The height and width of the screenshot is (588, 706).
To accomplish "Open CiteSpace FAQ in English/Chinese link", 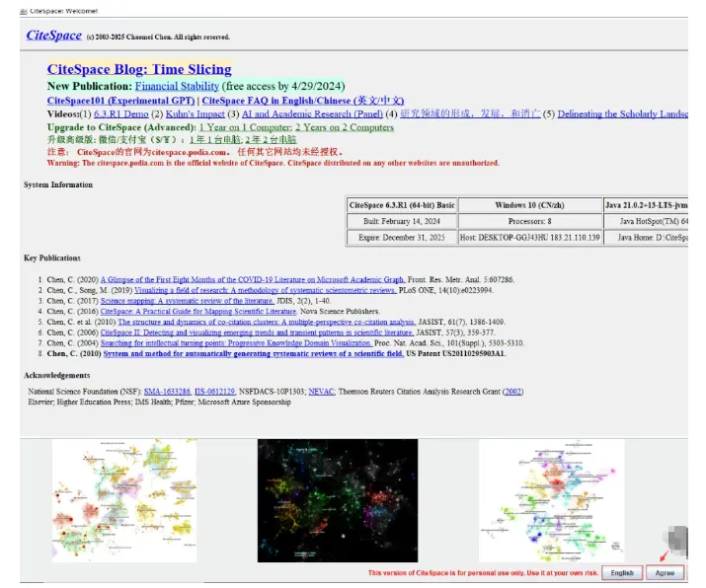I will (x=303, y=101).
